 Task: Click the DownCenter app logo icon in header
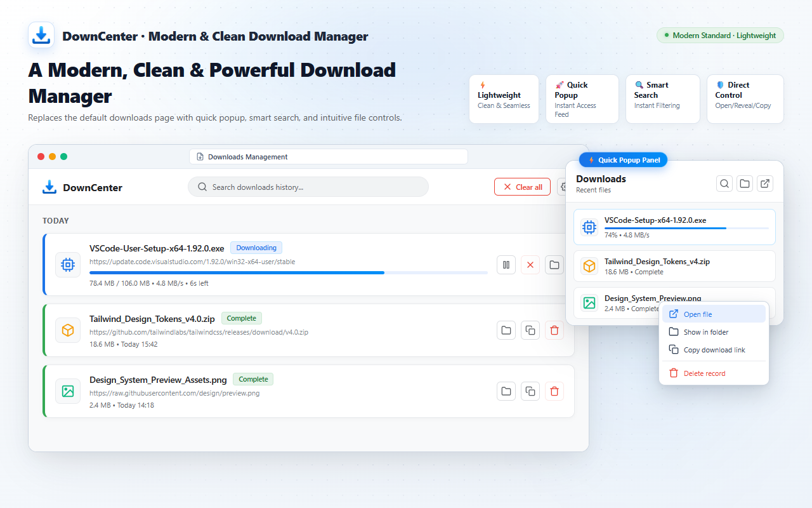click(41, 35)
